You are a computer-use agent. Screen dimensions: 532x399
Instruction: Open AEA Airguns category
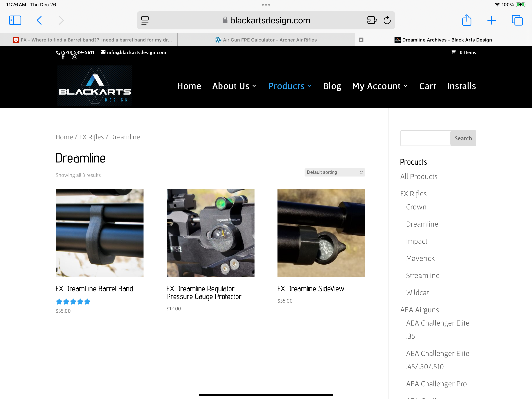click(x=419, y=310)
